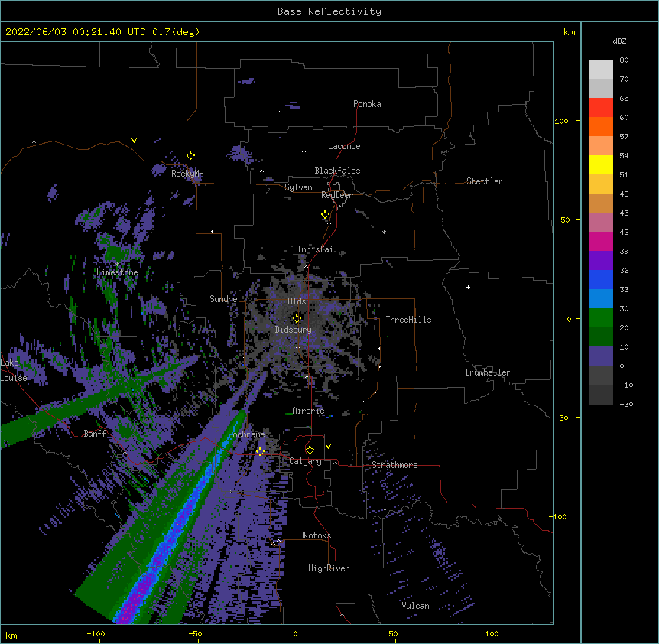Click the Lacombe city label
The width and height of the screenshot is (659, 644).
pyautogui.click(x=344, y=146)
